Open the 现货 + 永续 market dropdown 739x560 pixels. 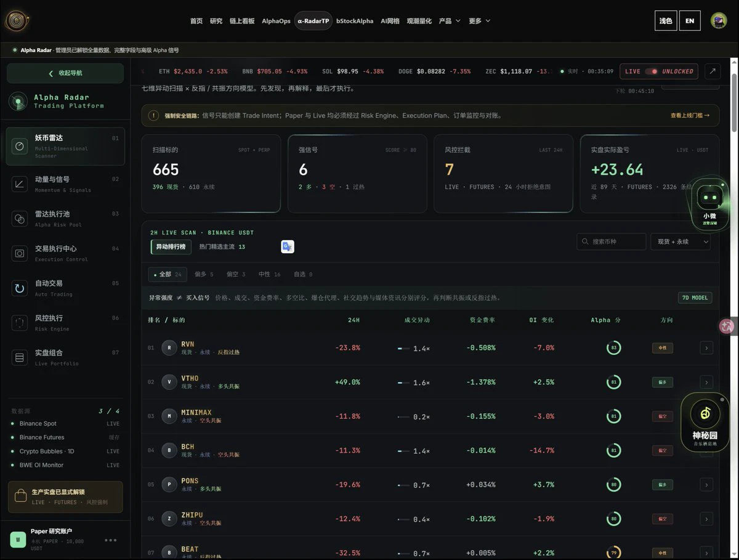(680, 241)
